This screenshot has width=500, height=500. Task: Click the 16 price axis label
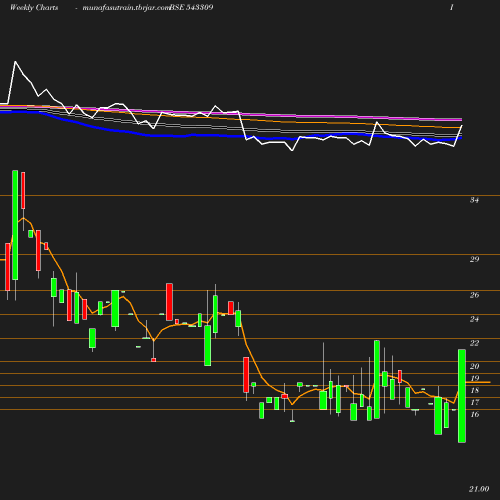click(x=474, y=414)
